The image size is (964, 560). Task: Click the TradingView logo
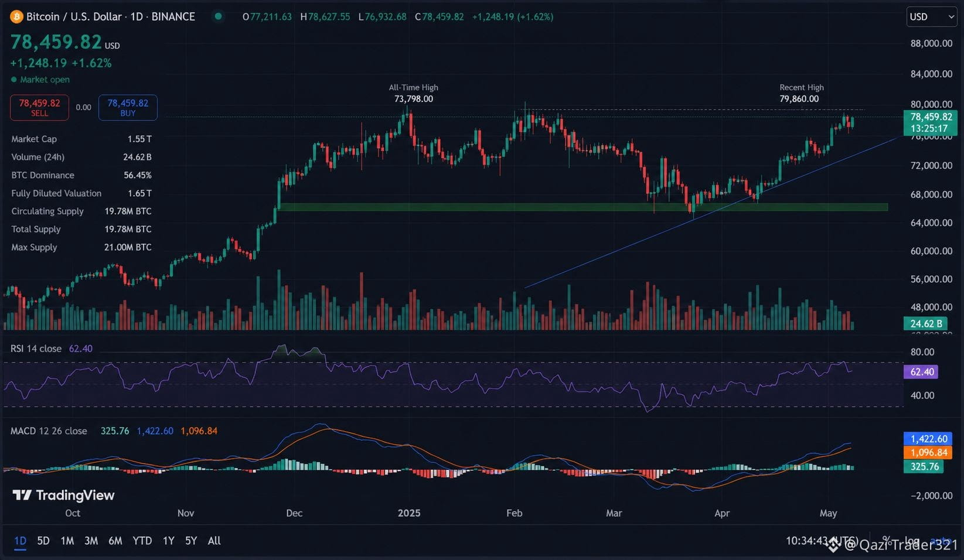(63, 496)
